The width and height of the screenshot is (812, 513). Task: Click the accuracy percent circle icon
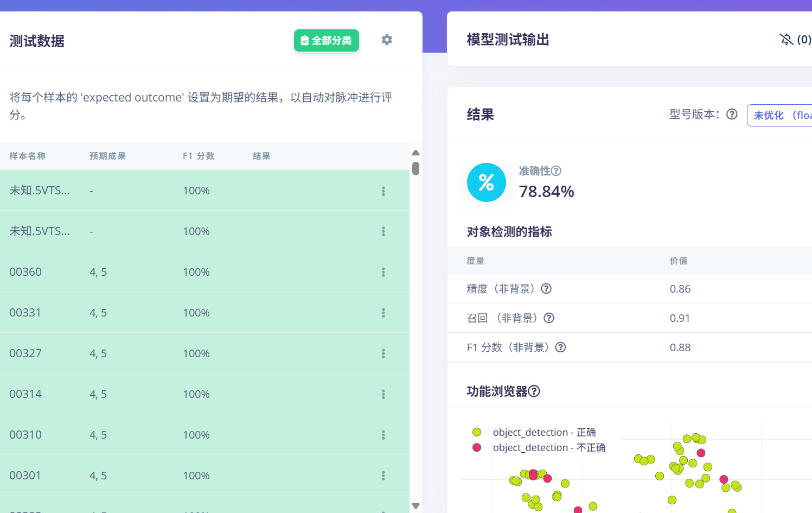pos(487,182)
